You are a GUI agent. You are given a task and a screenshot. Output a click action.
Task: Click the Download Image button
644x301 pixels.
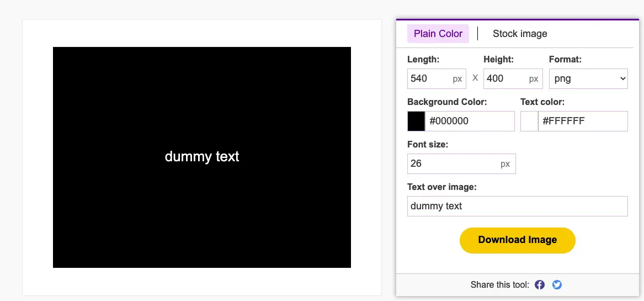coord(518,240)
